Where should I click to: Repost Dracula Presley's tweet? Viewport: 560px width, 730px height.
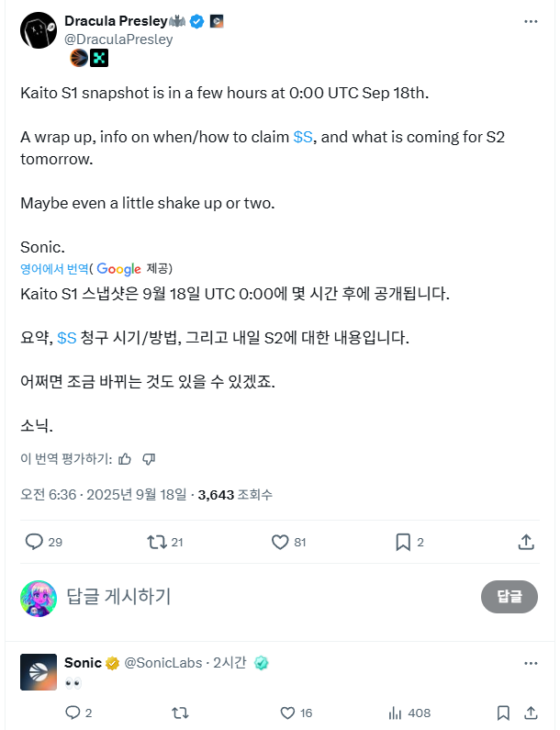157,542
